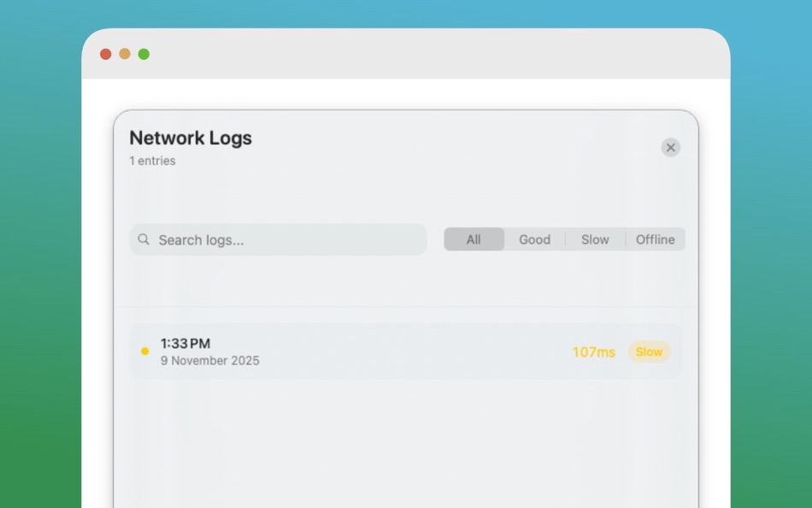Viewport: 812px width, 508px height.
Task: Click the Network Logs title
Action: tap(190, 138)
